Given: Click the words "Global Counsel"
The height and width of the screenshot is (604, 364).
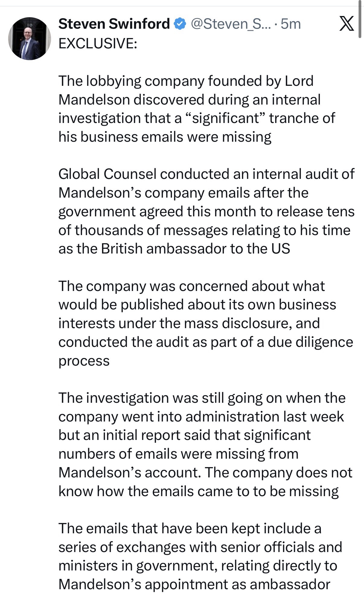Looking at the screenshot, I should tap(107, 174).
